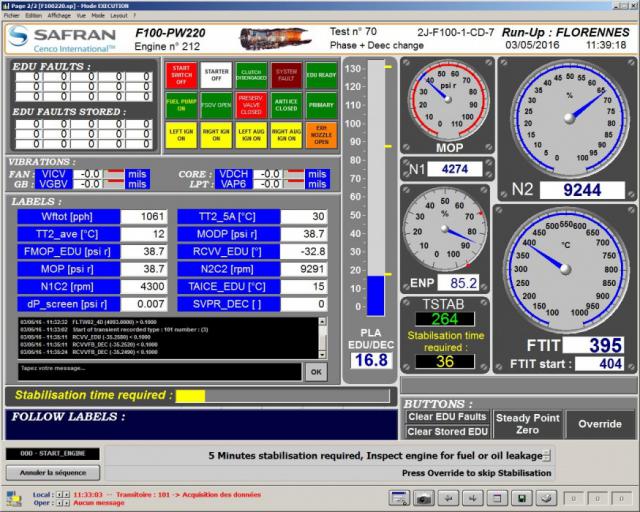Click the Wftot [pph] label
This screenshot has height=512, width=640.
click(x=68, y=216)
